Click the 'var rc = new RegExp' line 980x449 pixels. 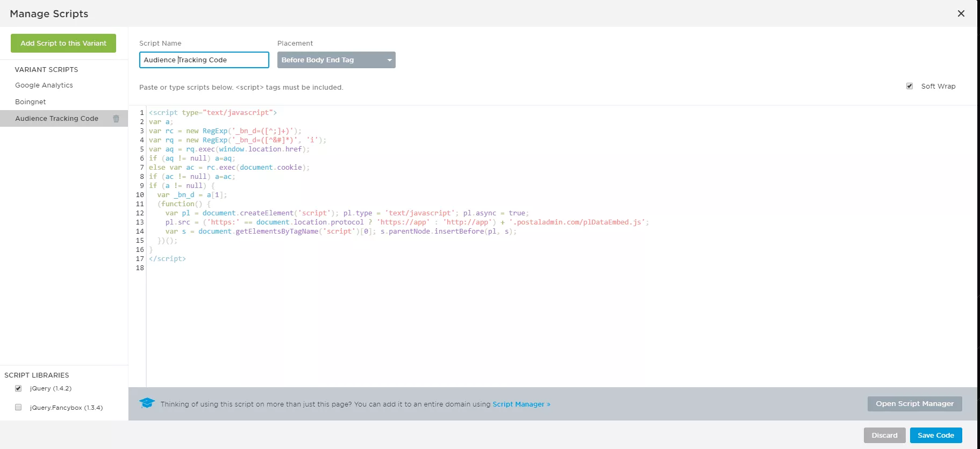[225, 131]
